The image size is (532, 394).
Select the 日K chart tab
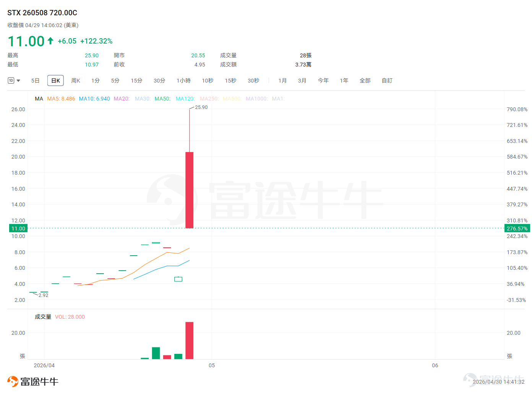(x=55, y=81)
